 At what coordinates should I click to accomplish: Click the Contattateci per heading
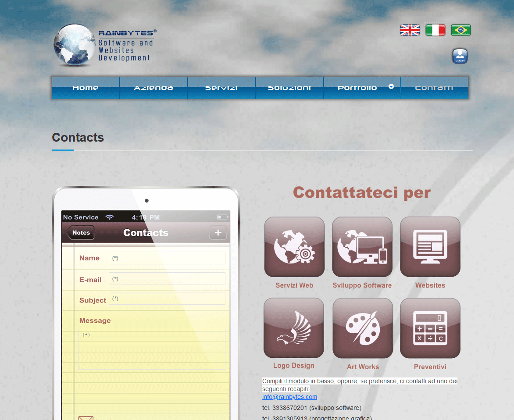coord(362,192)
